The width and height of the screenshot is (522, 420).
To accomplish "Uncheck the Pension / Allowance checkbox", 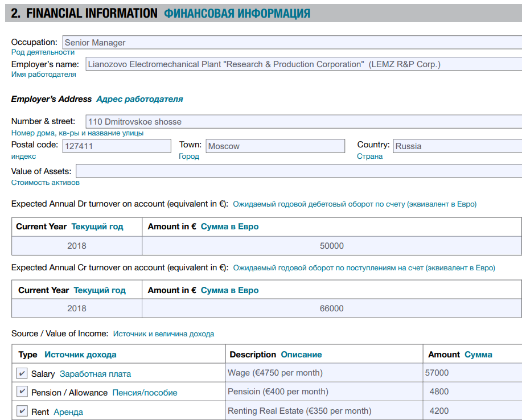I will point(22,392).
